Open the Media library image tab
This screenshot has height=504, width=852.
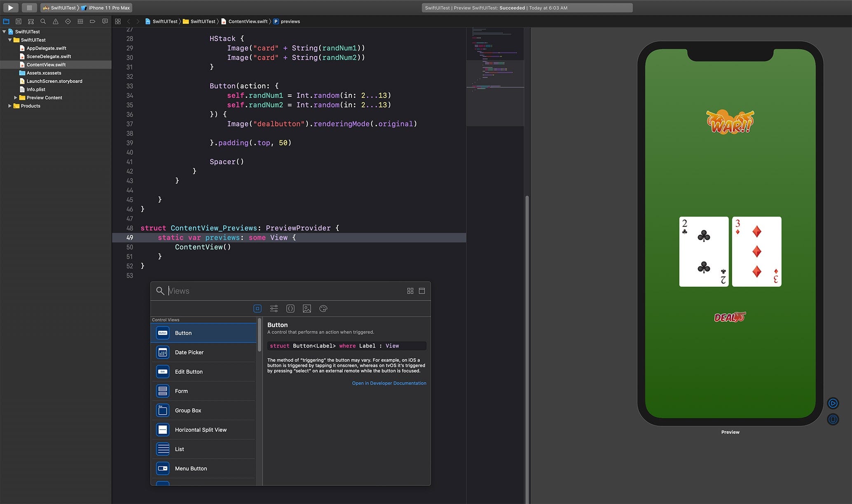[307, 308]
